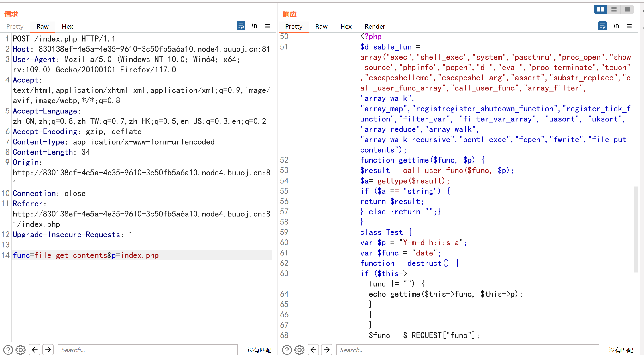Click the '<?php' opening tag in response
The width and height of the screenshot is (644, 355).
[x=371, y=36]
